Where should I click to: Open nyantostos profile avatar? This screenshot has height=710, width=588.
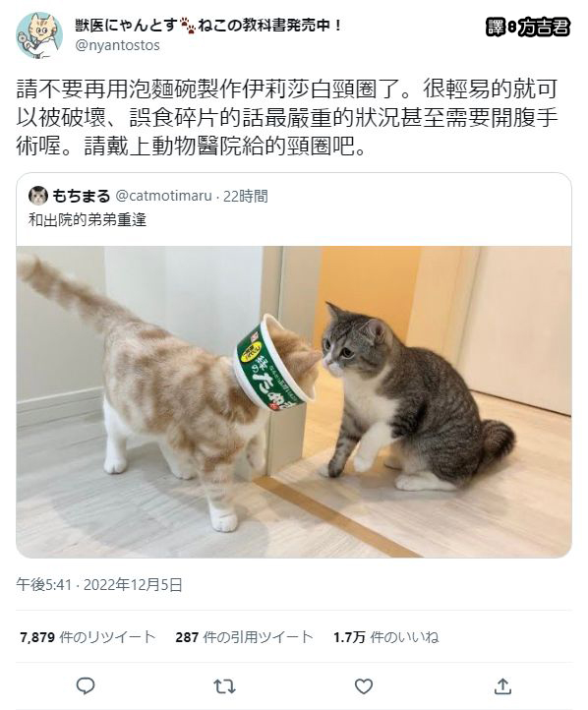click(x=39, y=35)
